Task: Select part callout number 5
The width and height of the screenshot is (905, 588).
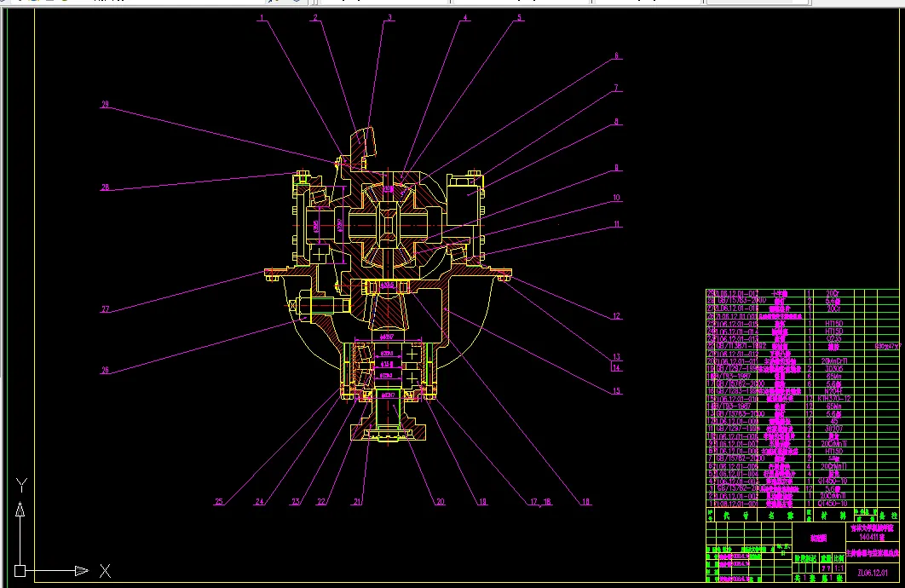Action: [x=519, y=18]
